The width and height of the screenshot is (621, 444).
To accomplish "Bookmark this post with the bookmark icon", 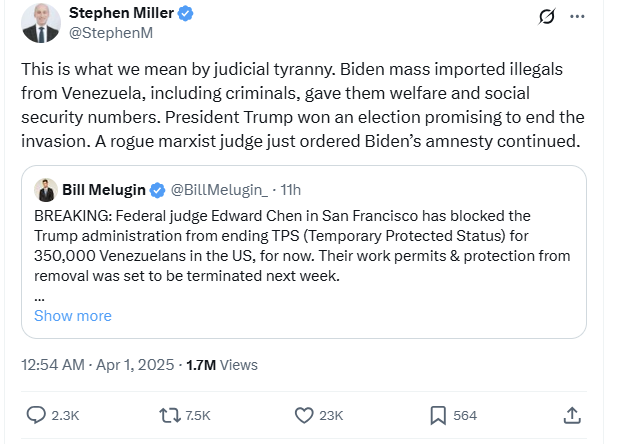I will (438, 415).
